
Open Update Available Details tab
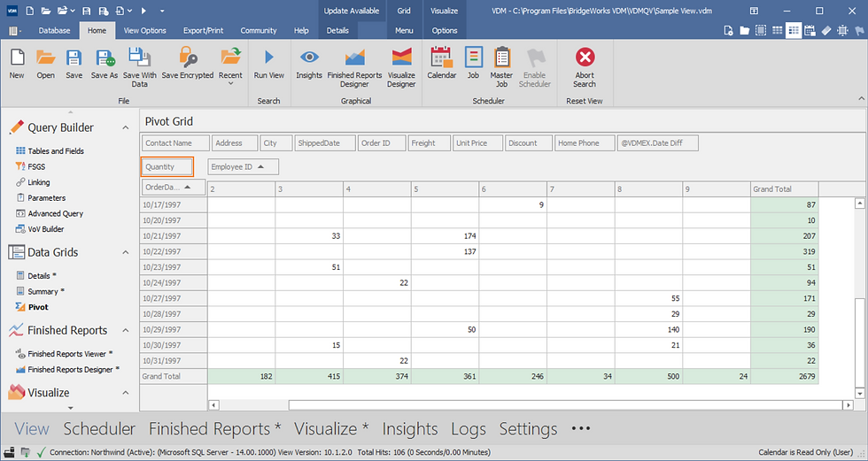(337, 30)
